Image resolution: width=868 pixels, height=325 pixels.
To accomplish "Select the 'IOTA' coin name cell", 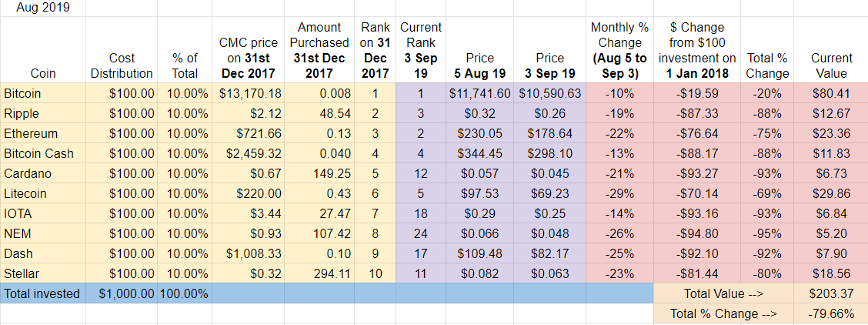I will click(x=42, y=213).
